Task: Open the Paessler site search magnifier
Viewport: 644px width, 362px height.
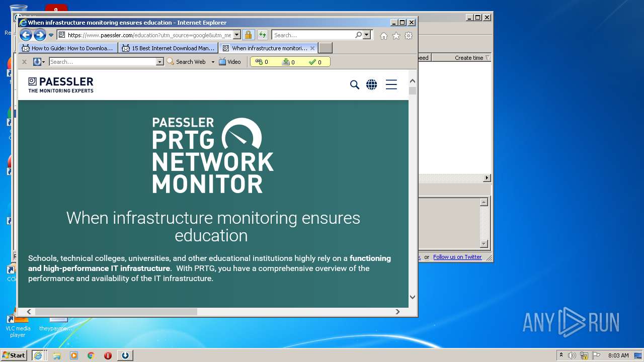Action: point(355,84)
